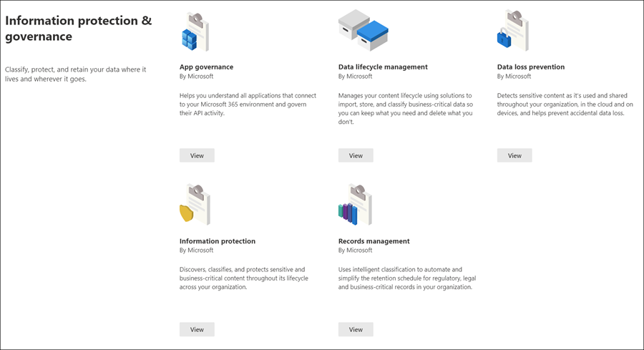Select View button under Records management
This screenshot has width=644, height=350.
coord(356,329)
